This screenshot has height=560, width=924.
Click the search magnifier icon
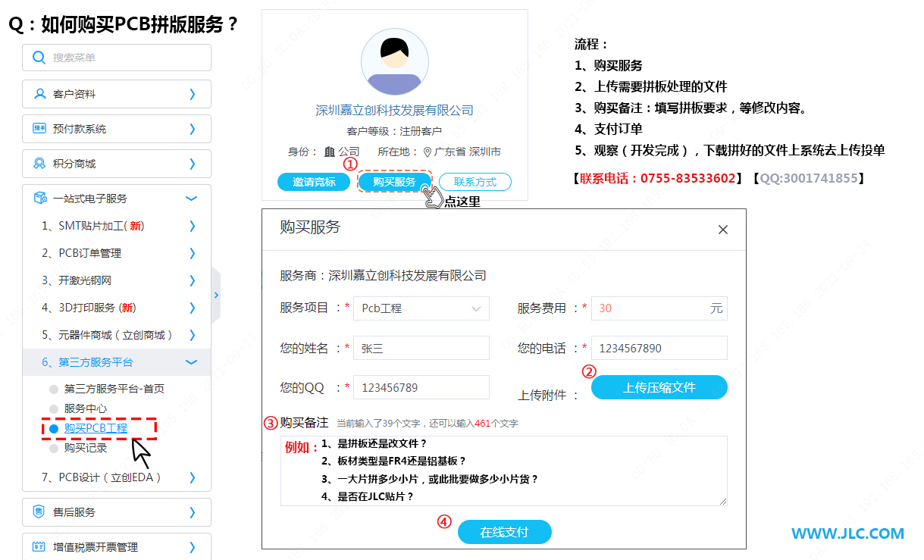click(x=39, y=58)
